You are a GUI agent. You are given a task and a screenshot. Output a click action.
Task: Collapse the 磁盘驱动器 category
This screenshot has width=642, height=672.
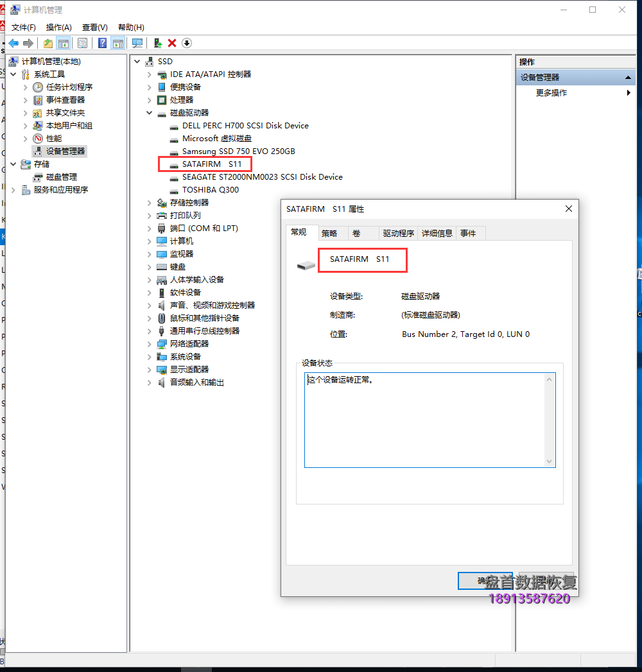[x=149, y=113]
